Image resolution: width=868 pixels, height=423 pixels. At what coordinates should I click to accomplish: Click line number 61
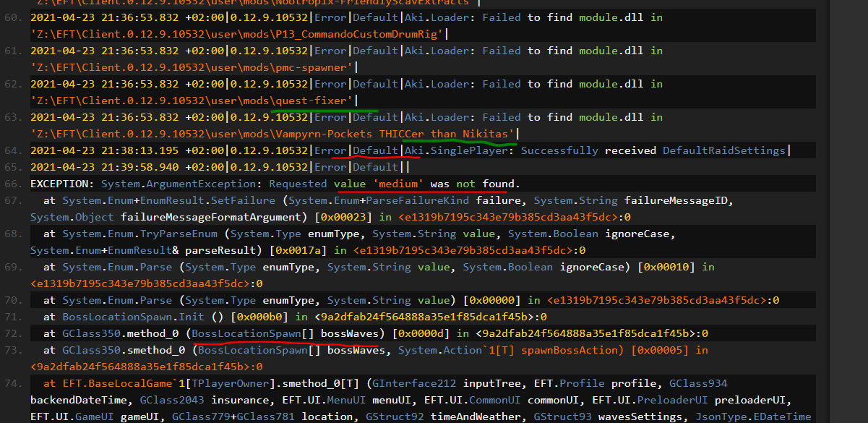click(12, 51)
